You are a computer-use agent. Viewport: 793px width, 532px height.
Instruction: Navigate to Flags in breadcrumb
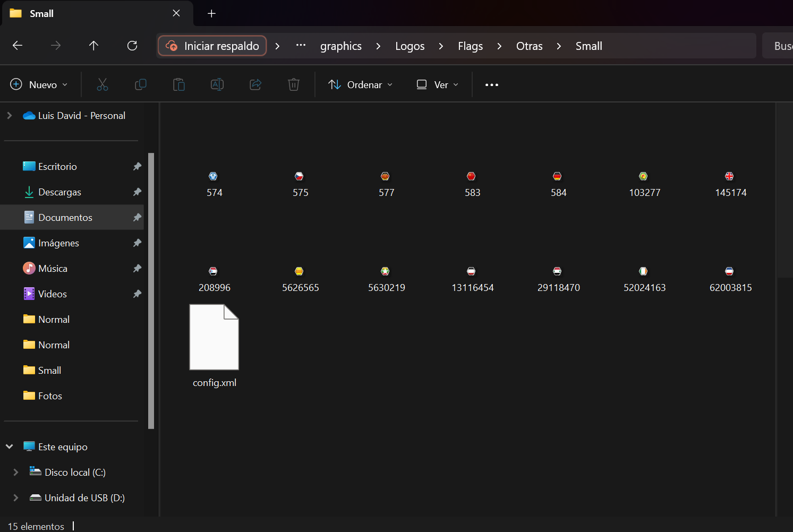(470, 46)
